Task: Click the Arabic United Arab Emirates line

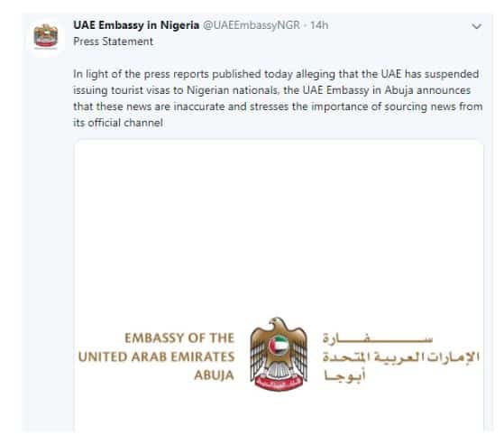Action: (401, 356)
